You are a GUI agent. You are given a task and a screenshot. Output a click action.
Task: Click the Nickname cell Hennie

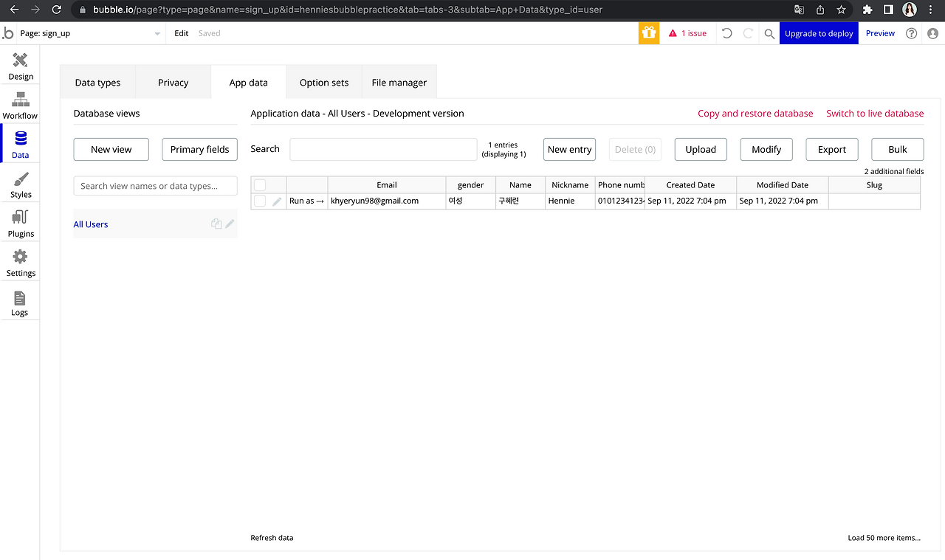click(570, 201)
